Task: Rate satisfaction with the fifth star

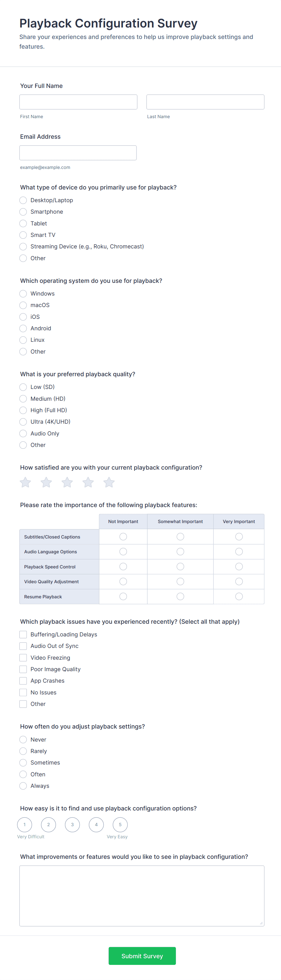Action: point(109,482)
